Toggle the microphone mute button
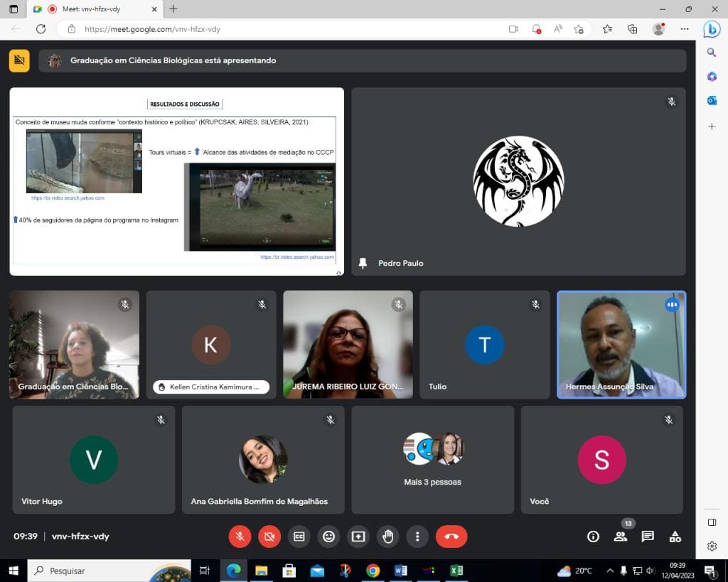 (x=240, y=537)
